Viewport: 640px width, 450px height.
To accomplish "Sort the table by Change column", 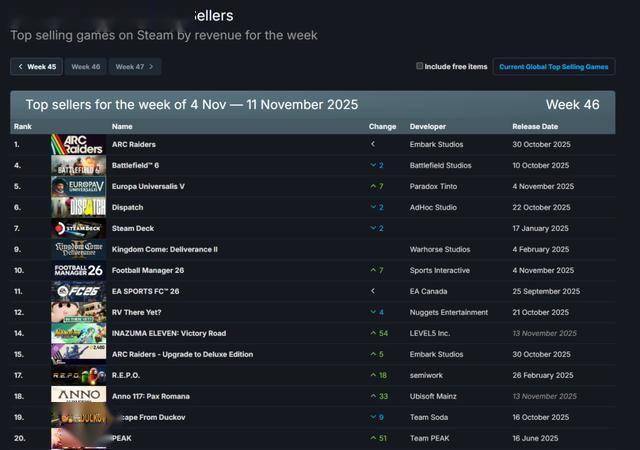I will click(382, 127).
